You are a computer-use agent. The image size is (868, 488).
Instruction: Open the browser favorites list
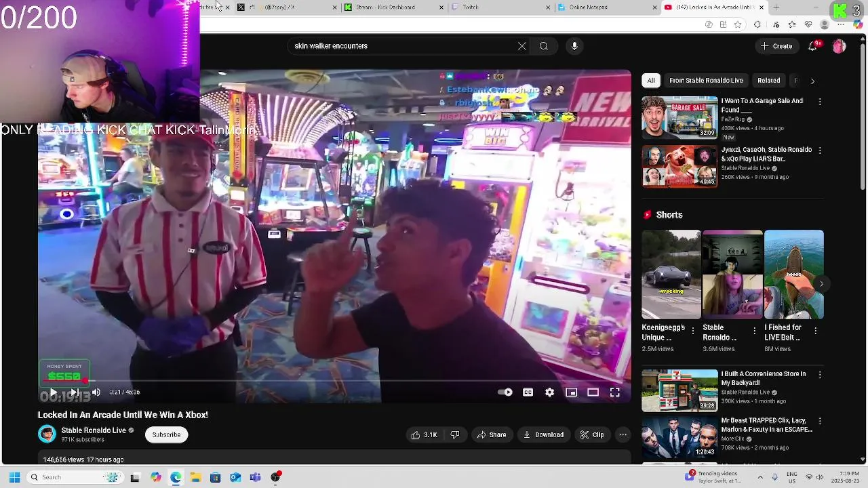click(x=791, y=24)
